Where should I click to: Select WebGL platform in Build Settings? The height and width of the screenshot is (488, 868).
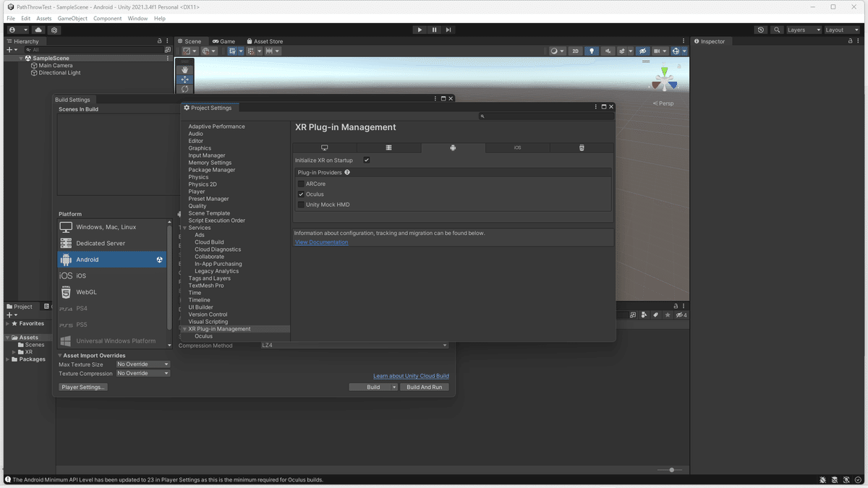point(112,292)
